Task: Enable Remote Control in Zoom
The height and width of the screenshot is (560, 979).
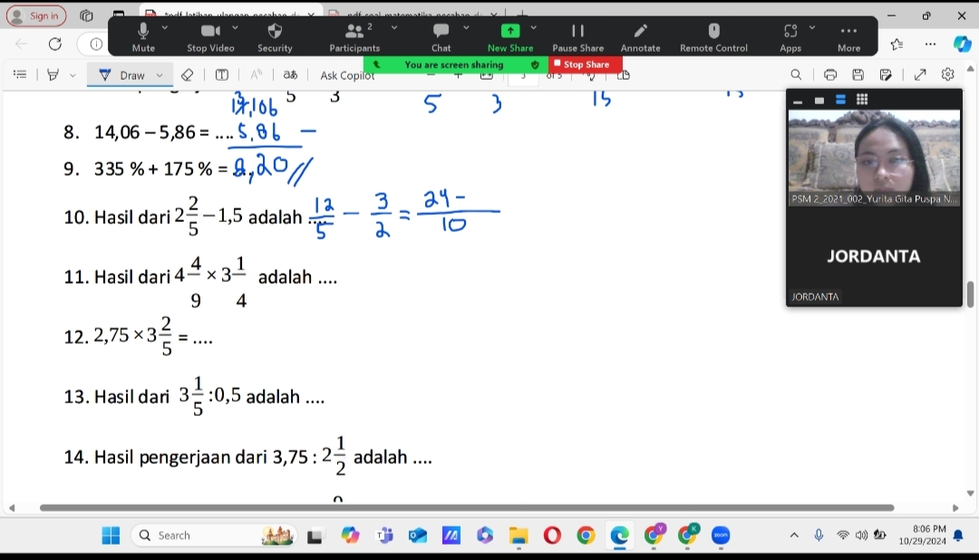Action: click(713, 37)
